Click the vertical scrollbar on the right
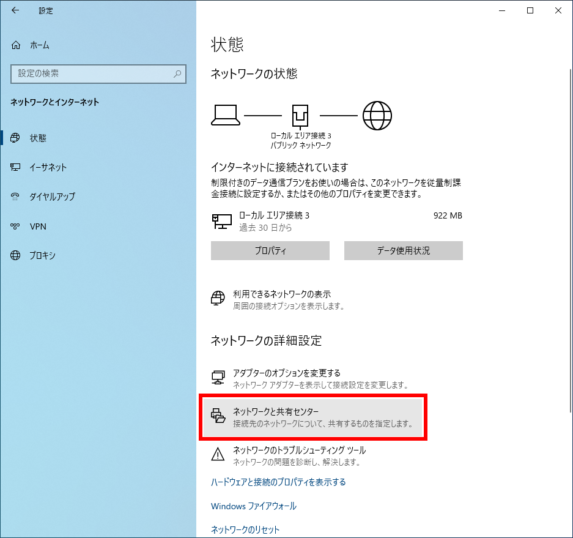 [570, 241]
